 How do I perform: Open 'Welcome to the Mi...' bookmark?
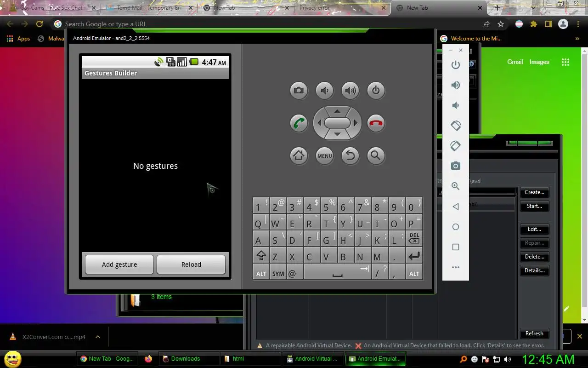(x=471, y=39)
